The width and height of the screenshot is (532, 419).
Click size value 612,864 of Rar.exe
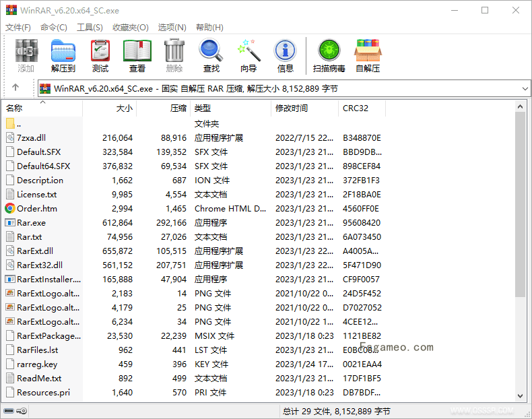117,222
